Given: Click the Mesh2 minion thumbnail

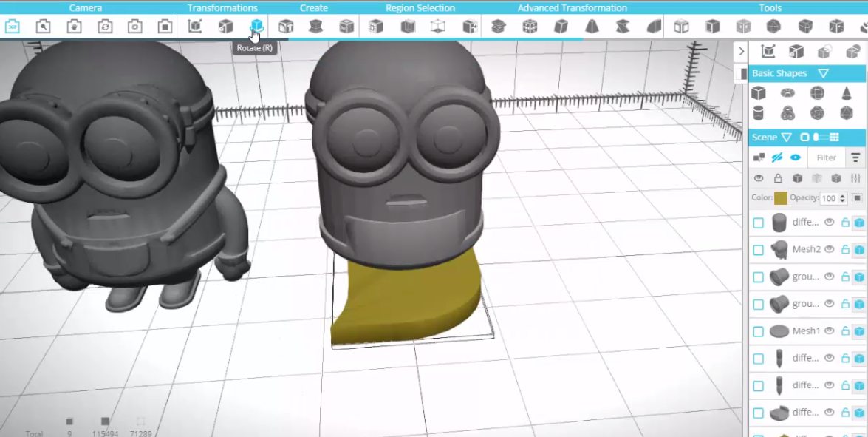Looking at the screenshot, I should click(x=779, y=250).
